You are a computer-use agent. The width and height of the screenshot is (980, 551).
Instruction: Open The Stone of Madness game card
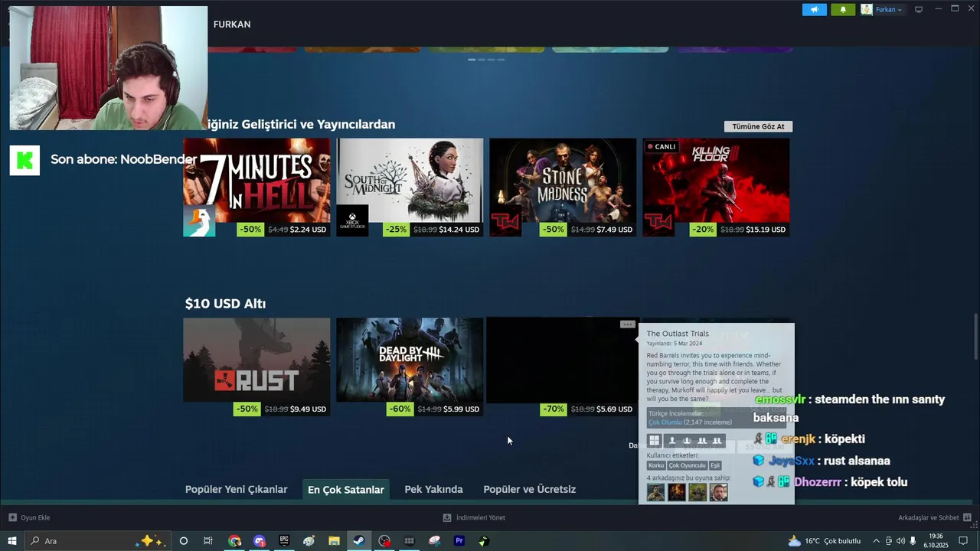563,187
